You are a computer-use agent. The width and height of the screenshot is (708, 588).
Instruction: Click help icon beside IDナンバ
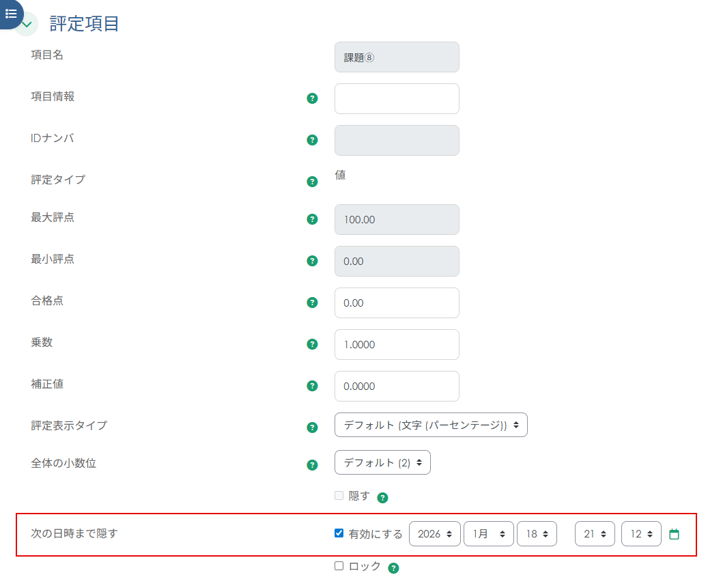(312, 140)
